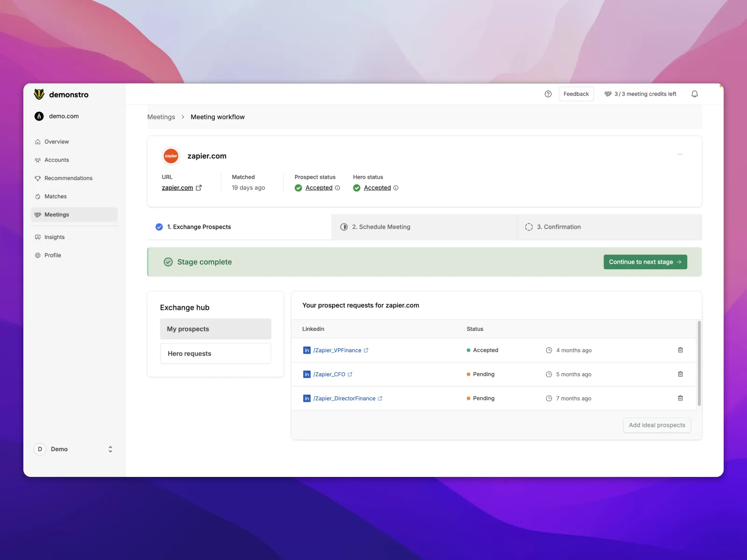747x560 pixels.
Task: Click the Hero status info icon
Action: click(x=396, y=188)
